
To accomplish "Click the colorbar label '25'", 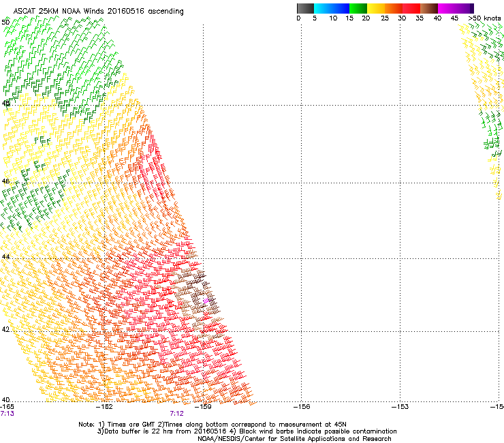I will [385, 18].
